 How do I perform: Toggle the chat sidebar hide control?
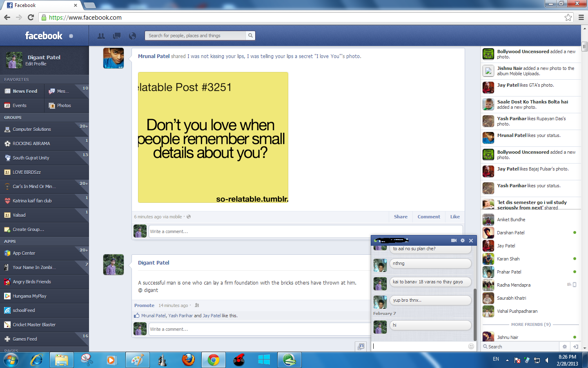576,346
